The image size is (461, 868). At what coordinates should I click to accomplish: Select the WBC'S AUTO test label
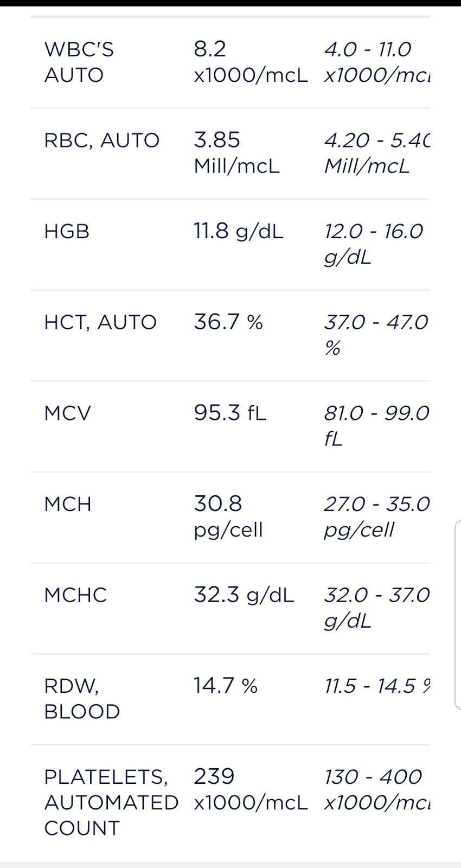[x=79, y=62]
